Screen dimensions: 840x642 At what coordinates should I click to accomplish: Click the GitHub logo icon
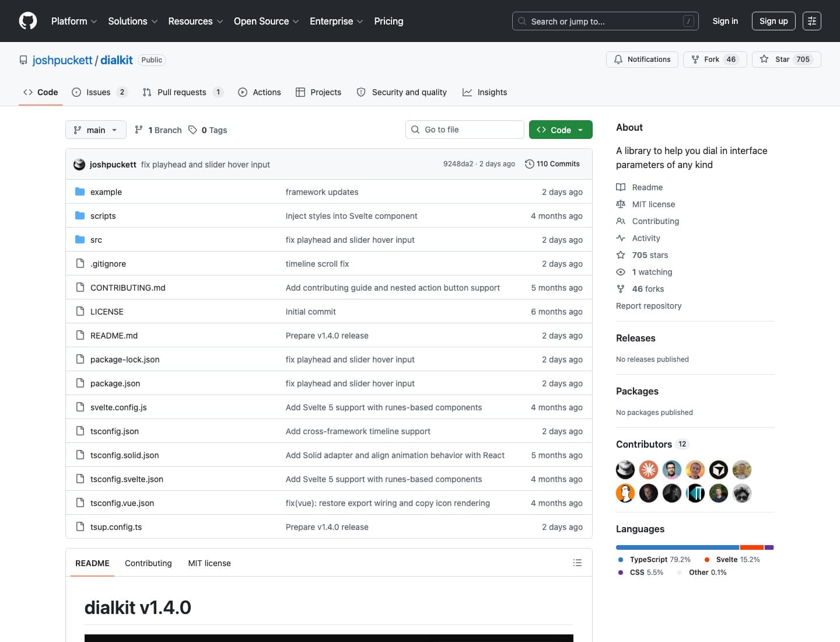tap(28, 21)
